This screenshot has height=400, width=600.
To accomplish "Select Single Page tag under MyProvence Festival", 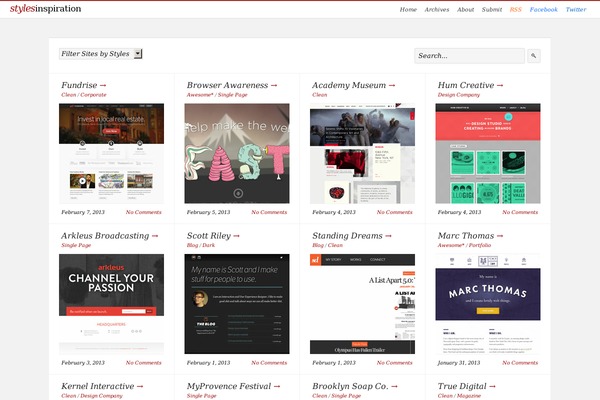I will tap(202, 396).
